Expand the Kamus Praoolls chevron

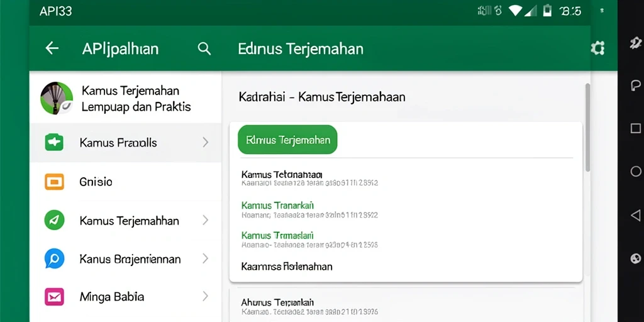click(206, 143)
